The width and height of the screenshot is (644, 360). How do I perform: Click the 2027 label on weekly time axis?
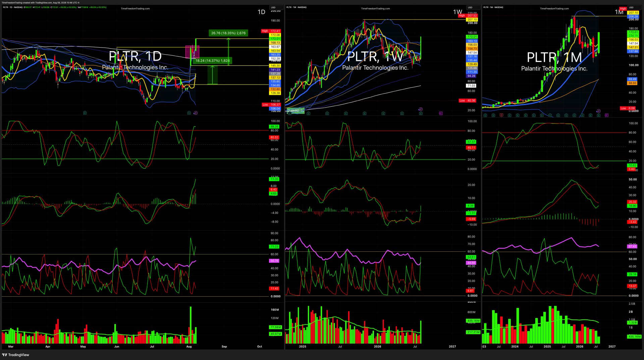[x=452, y=347]
